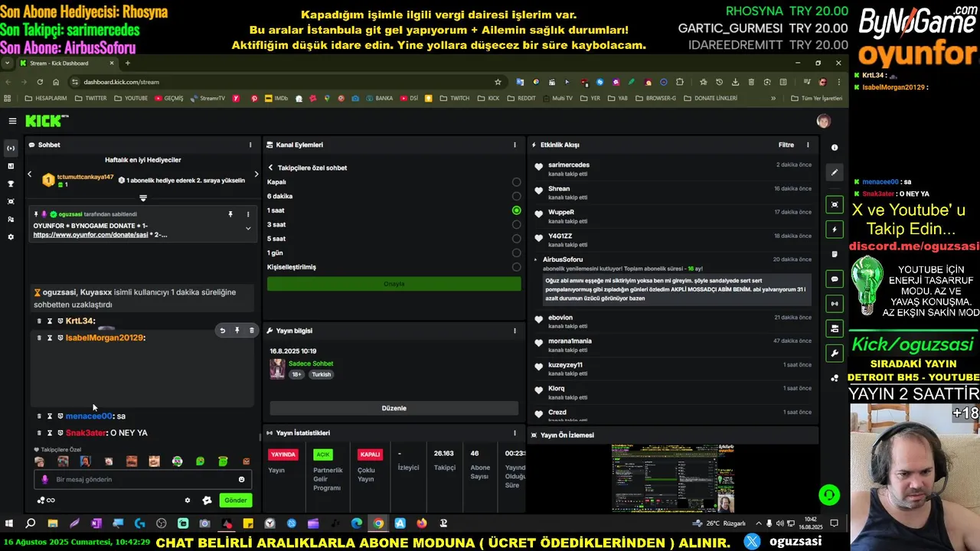The width and height of the screenshot is (980, 551).
Task: Select the 1 gün radio option
Action: coord(517,253)
